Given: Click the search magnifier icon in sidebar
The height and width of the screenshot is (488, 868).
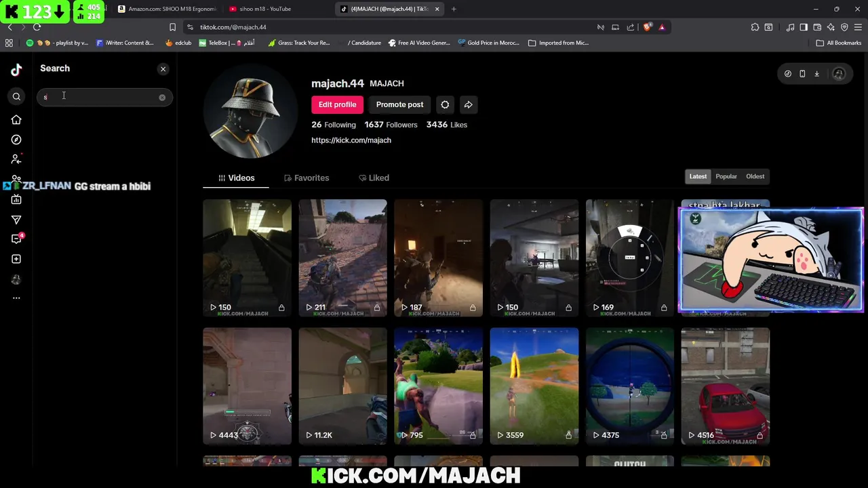Looking at the screenshot, I should click(x=16, y=97).
